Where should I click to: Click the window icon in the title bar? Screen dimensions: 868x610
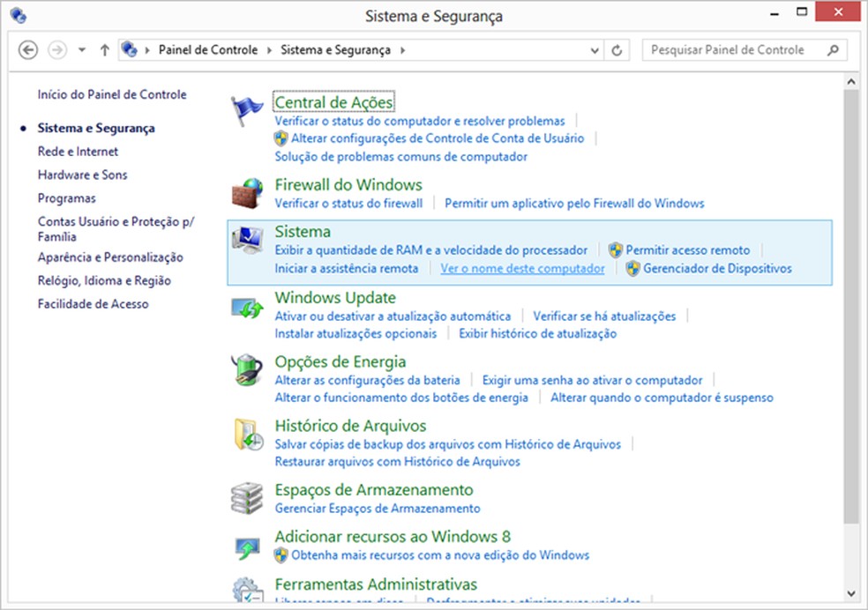click(x=19, y=15)
